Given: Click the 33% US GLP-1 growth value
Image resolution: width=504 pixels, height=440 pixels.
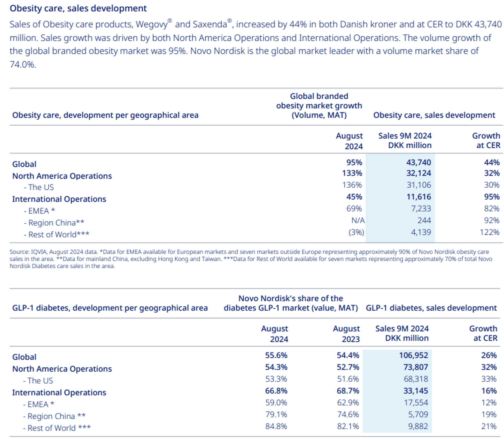Looking at the screenshot, I should point(489,379).
